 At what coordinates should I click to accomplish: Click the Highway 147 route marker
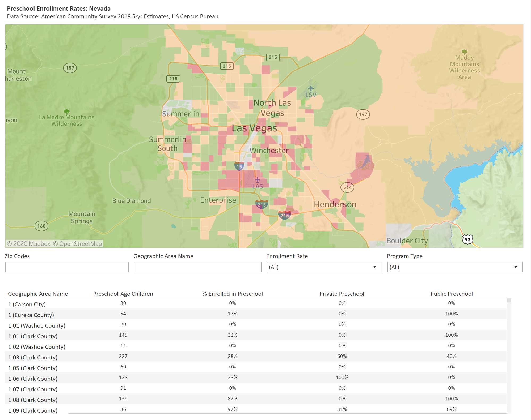tap(363, 114)
